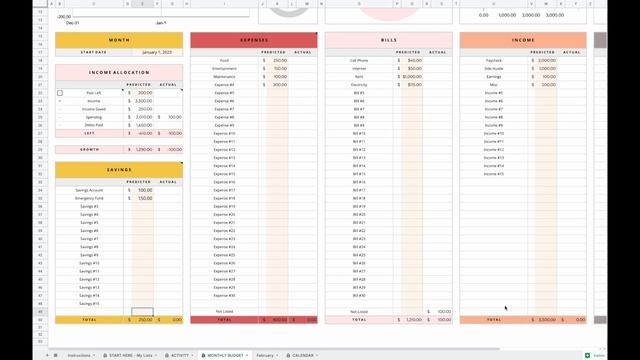Switch to START HERE - My Lists tab
Image resolution: width=640 pixels, height=360 pixels.
coord(131,356)
